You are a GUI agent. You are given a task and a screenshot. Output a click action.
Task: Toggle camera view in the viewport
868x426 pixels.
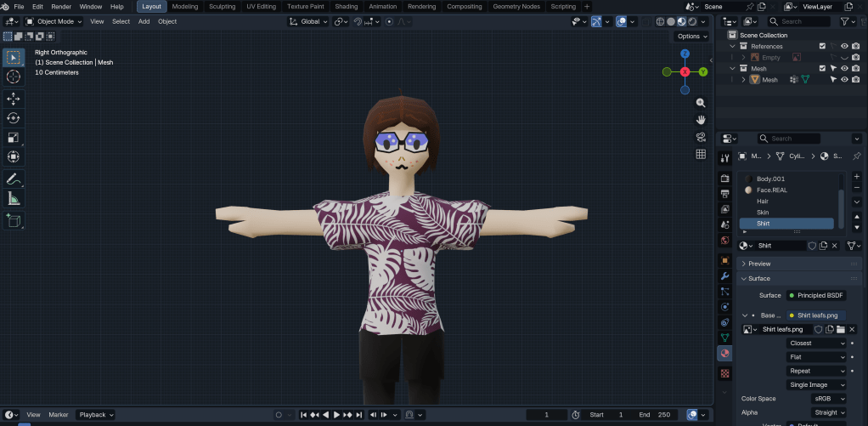pos(701,137)
